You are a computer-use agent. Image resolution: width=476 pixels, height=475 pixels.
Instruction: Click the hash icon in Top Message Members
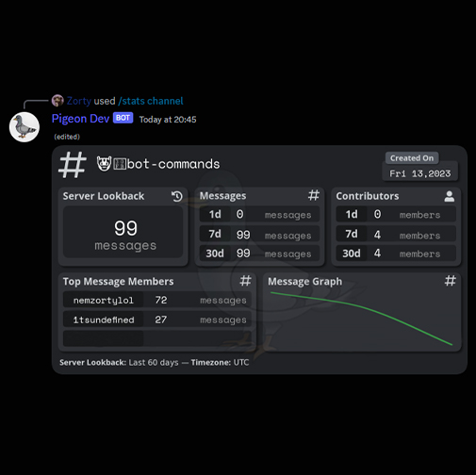click(245, 281)
